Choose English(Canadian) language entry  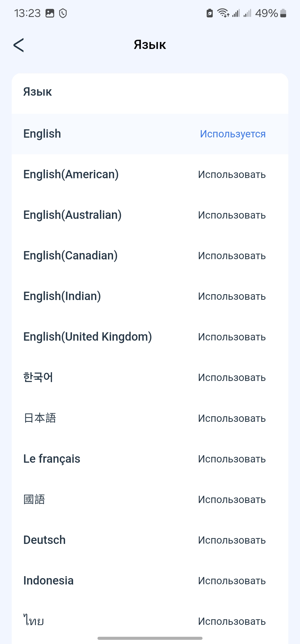point(71,256)
